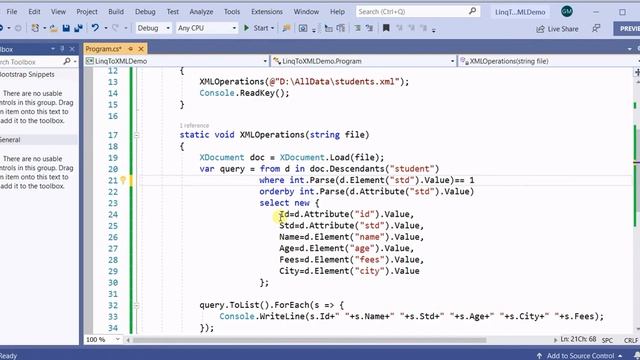Image resolution: width=640 pixels, height=360 pixels.
Task: Close the Program.cs tab
Action: [x=141, y=49]
